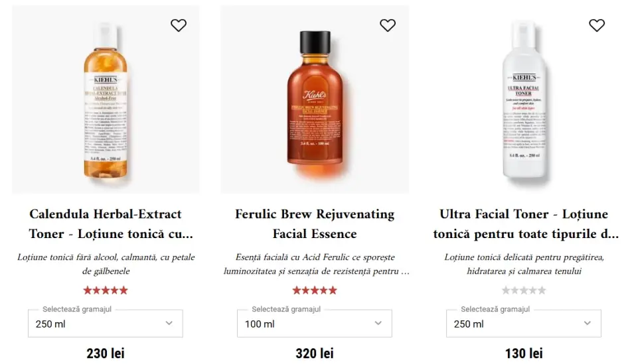The image size is (624, 364).
Task: Click the Calendula toner five-star rating
Action: tap(106, 290)
